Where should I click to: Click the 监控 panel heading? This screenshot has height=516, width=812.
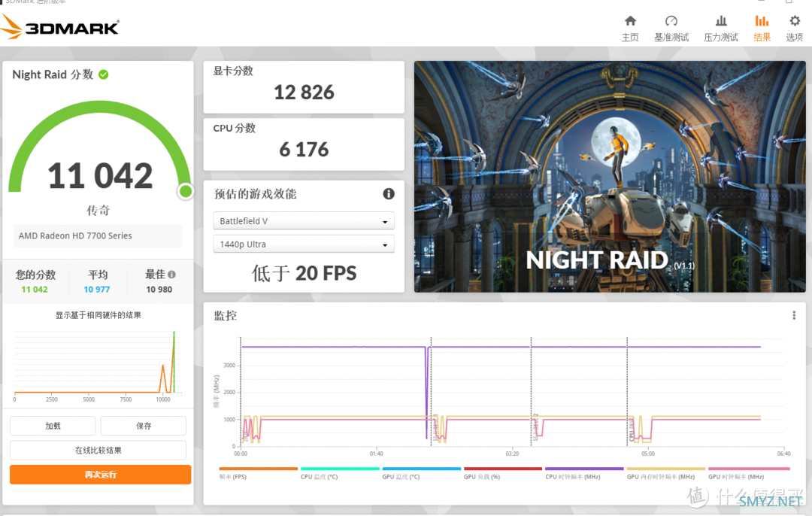(226, 315)
